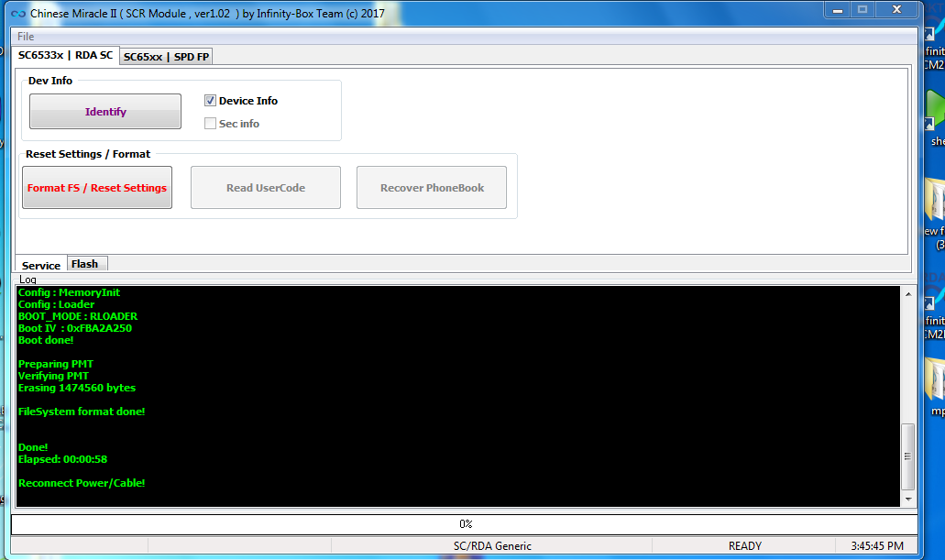The height and width of the screenshot is (560, 945).
Task: Click 'FileSystem format done!' log line
Action: pyautogui.click(x=82, y=412)
